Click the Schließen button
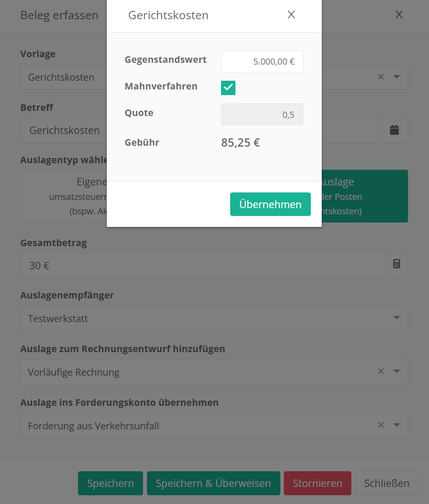The height and width of the screenshot is (504, 429). tap(386, 483)
